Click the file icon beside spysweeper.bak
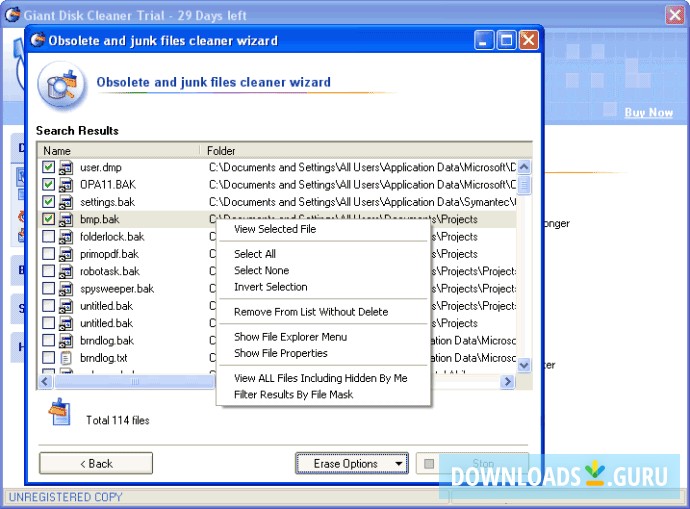 point(66,289)
